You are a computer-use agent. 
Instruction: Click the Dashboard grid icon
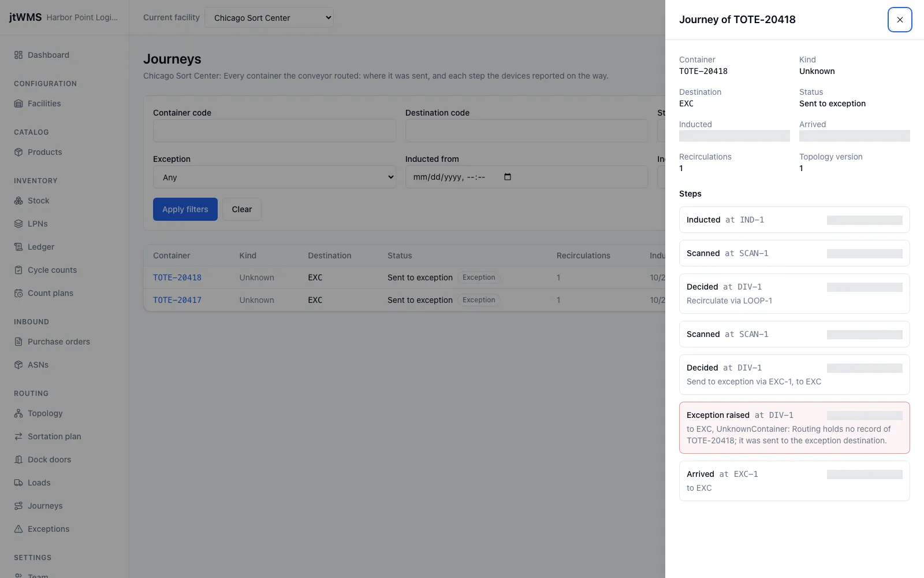click(18, 55)
